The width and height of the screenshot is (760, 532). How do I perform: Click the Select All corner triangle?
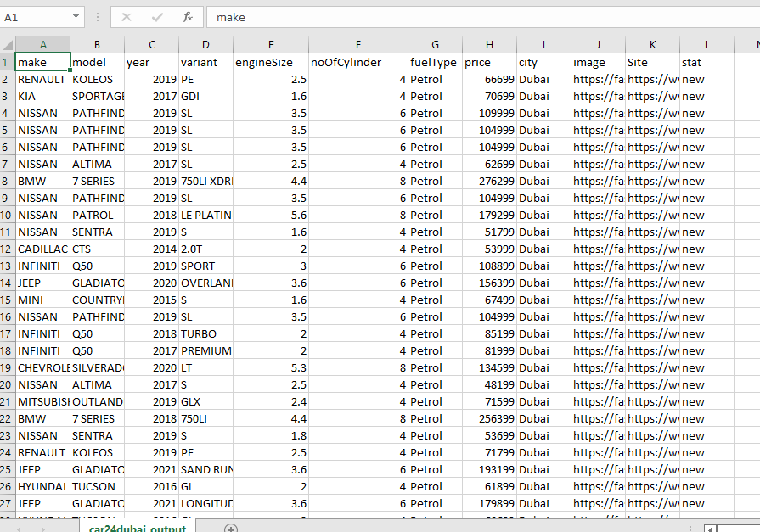click(8, 45)
